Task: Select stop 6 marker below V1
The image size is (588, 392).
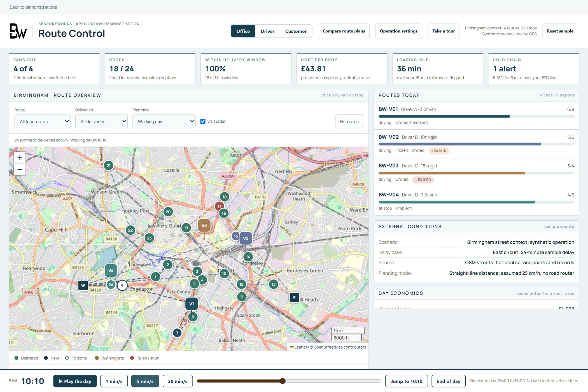Action: coord(193,317)
